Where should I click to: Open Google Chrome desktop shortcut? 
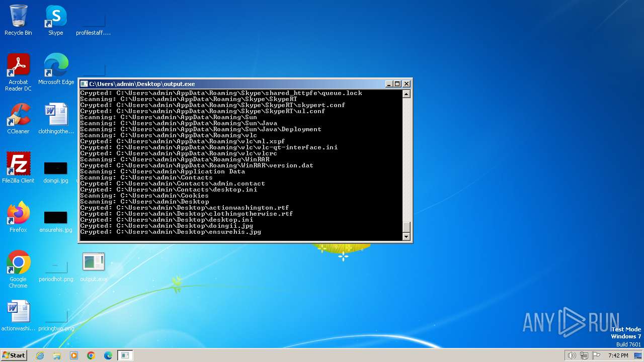pyautogui.click(x=18, y=269)
